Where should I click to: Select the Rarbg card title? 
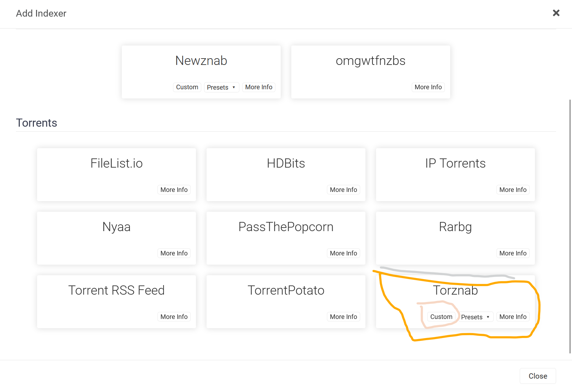coord(455,227)
